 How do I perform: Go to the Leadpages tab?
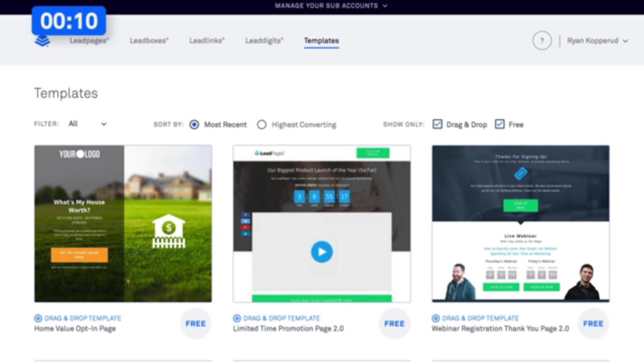click(89, 41)
